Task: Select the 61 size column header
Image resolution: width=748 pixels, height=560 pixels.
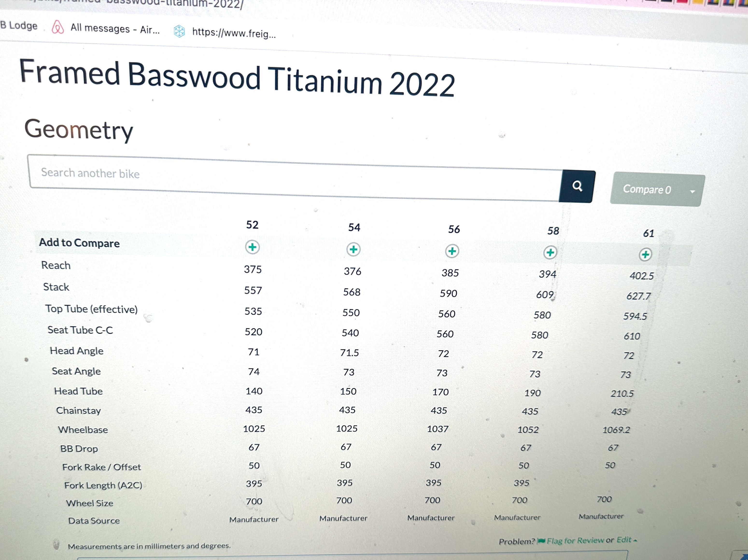Action: [x=648, y=233]
